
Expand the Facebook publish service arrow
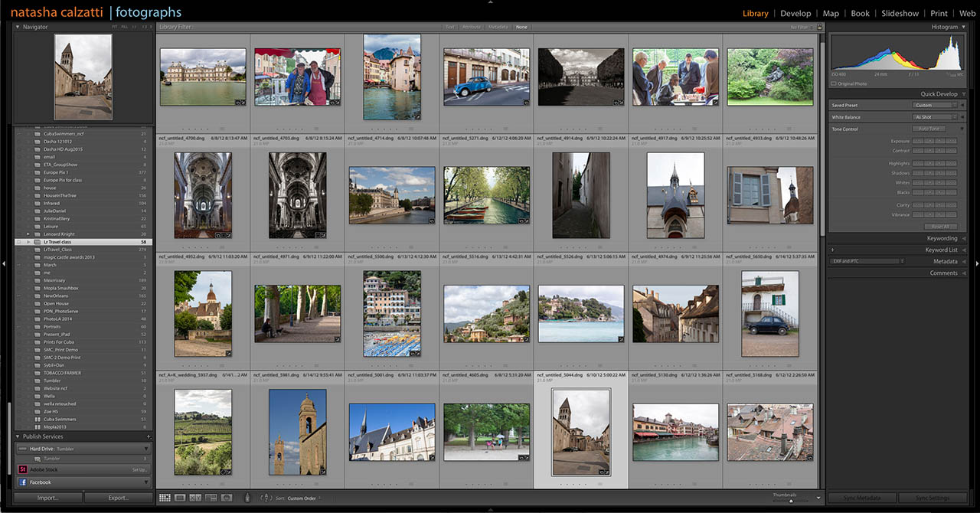[x=145, y=482]
